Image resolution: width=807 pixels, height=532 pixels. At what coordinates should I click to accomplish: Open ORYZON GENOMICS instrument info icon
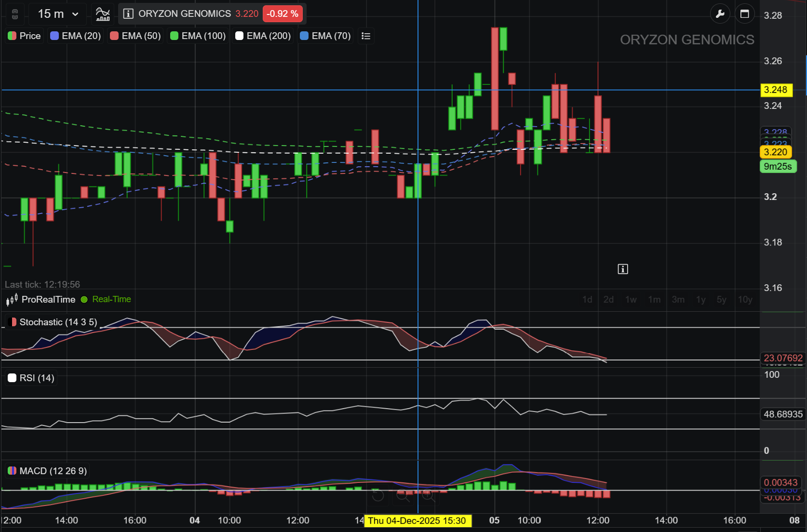(128, 14)
